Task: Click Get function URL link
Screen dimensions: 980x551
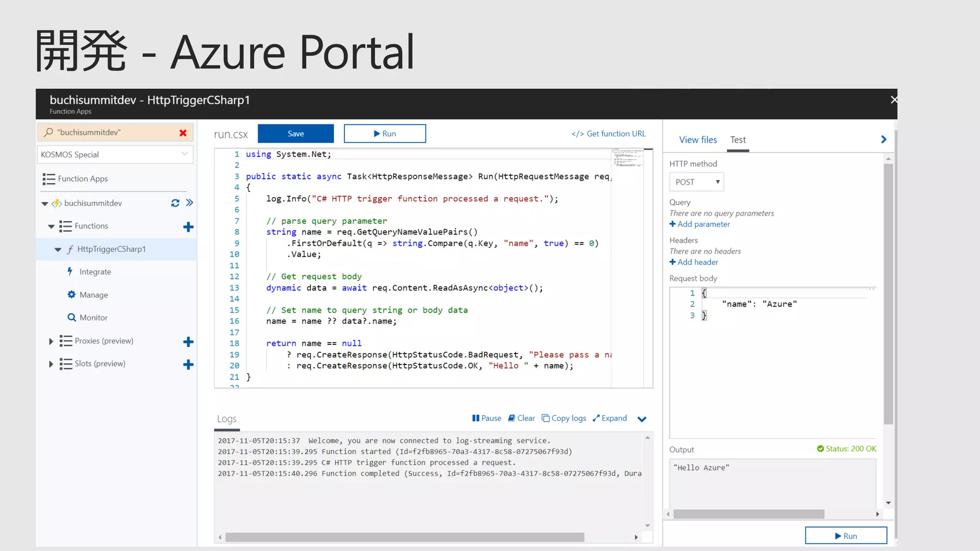Action: pyautogui.click(x=608, y=134)
